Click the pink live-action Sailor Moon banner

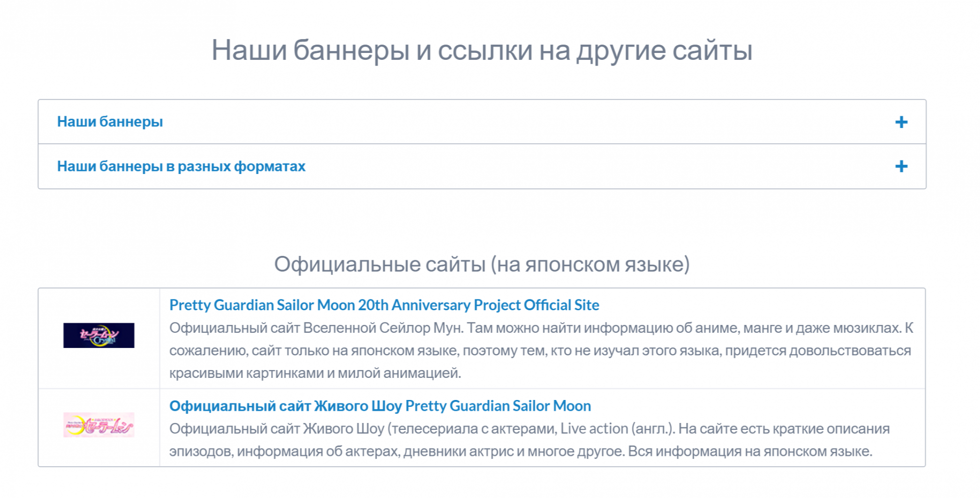tap(98, 424)
